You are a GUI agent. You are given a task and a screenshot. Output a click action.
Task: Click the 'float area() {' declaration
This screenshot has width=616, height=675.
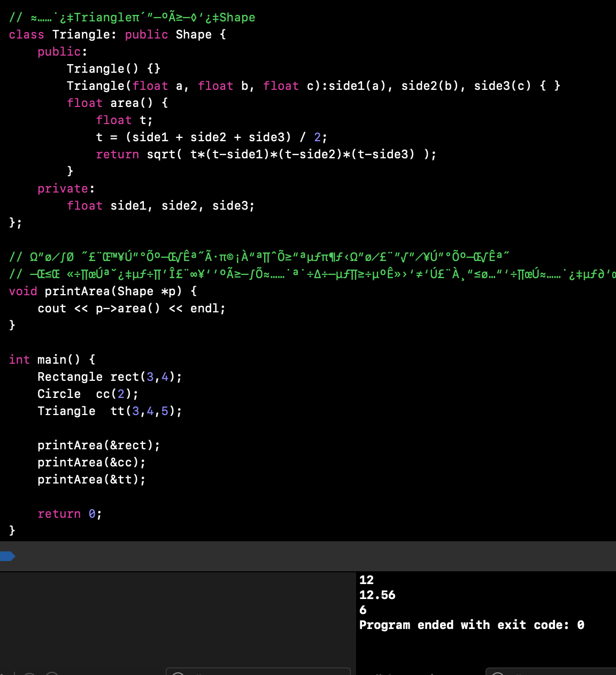pos(118,103)
